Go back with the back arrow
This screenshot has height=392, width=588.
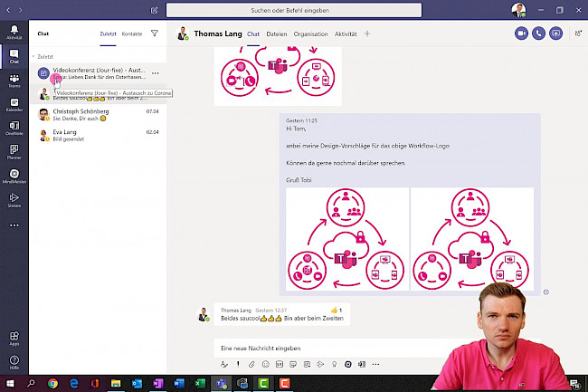(8, 11)
